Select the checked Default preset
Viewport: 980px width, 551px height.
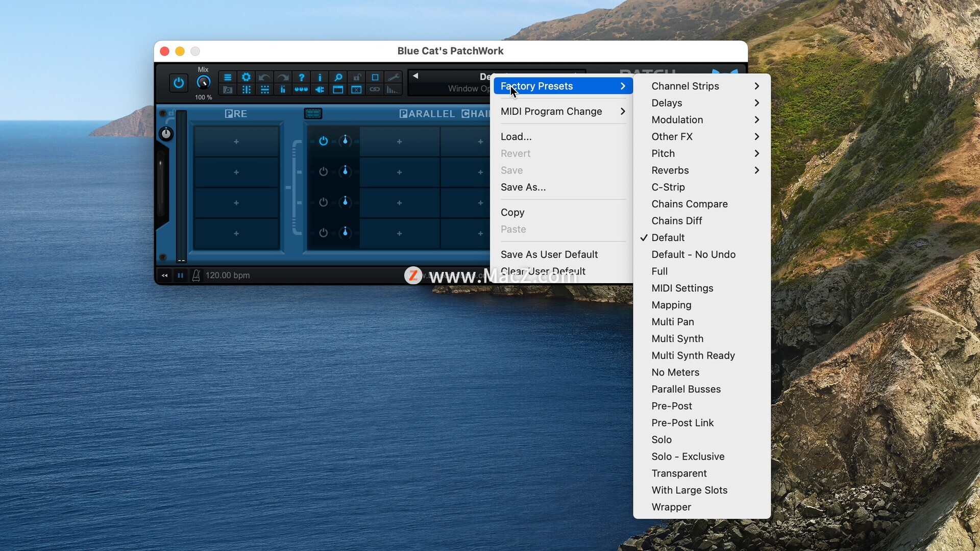point(702,238)
